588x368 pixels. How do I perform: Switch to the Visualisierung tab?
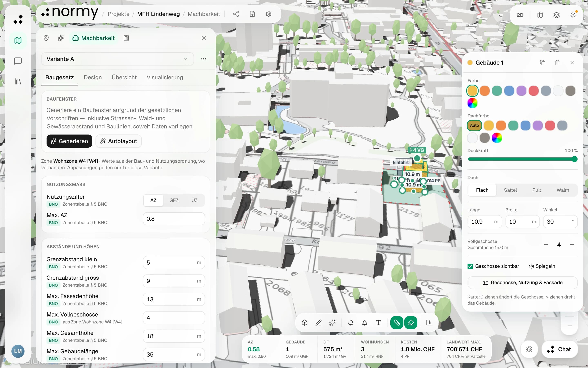click(x=165, y=77)
